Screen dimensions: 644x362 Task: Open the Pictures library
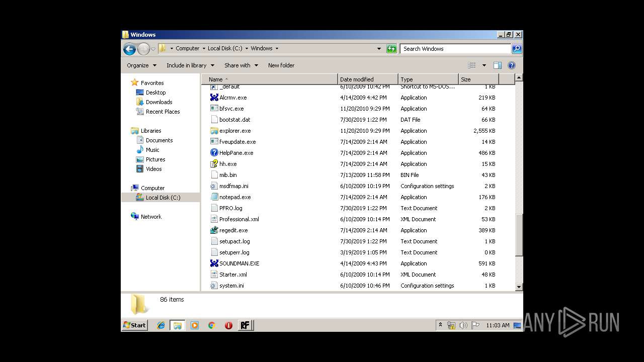point(155,159)
